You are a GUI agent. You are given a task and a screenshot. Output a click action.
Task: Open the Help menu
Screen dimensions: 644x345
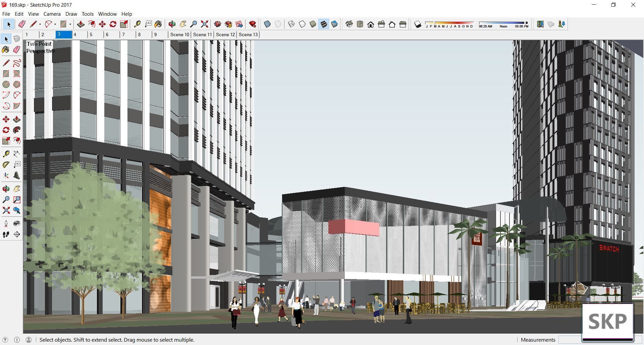click(126, 14)
